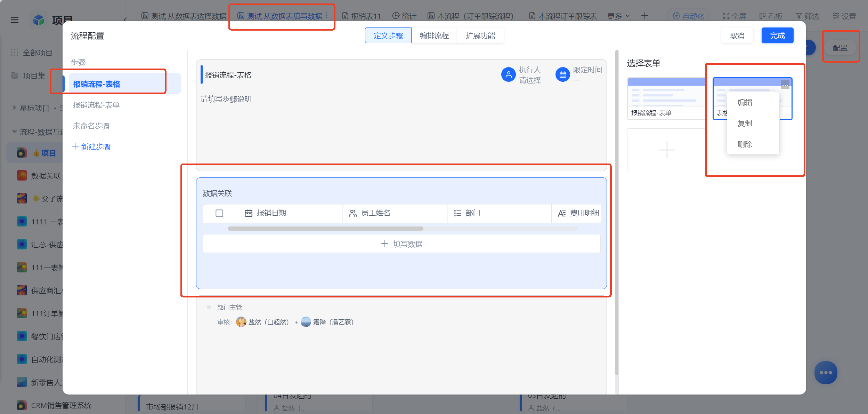Open the 测试 从数据表选择数据 view tab

click(184, 16)
